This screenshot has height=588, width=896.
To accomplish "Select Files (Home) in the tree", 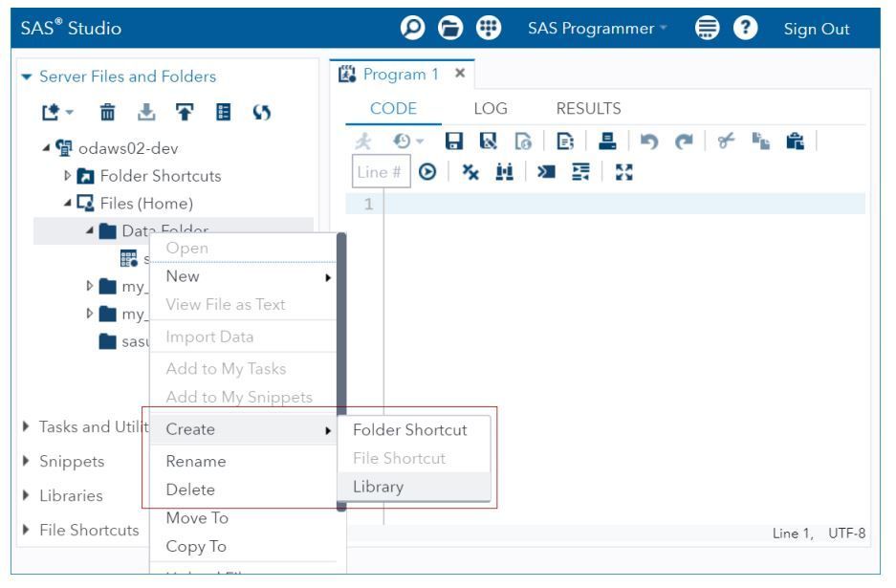I will [x=146, y=204].
